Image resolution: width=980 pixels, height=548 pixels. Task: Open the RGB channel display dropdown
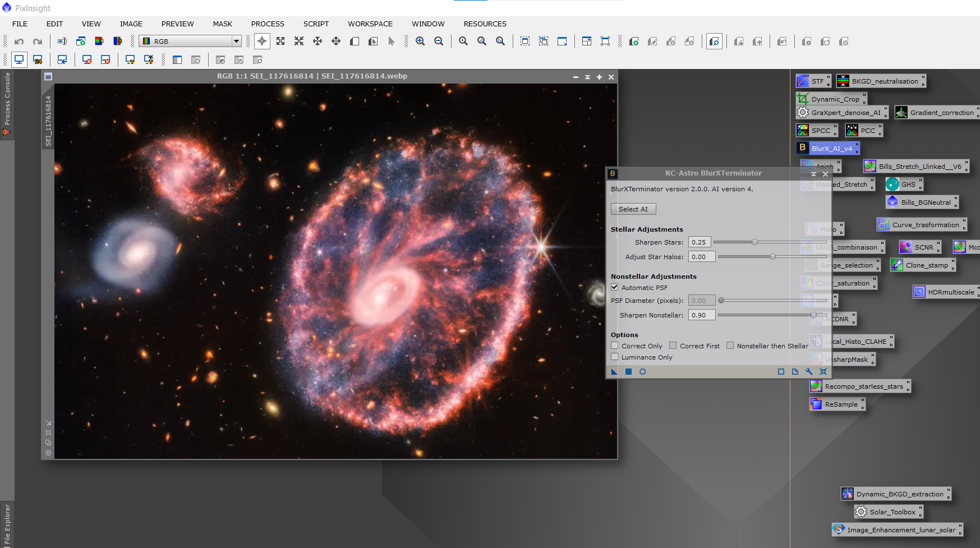click(x=236, y=42)
